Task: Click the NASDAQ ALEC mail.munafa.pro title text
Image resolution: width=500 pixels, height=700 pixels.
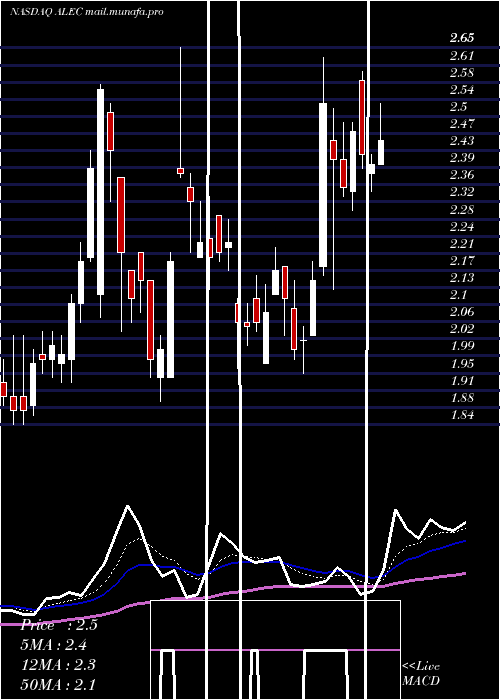Action: [x=87, y=12]
